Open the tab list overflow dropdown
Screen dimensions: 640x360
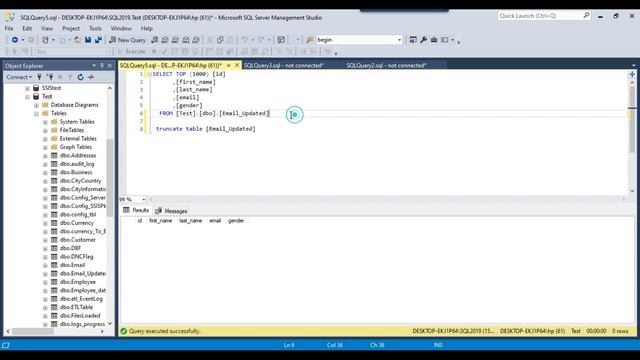click(633, 65)
